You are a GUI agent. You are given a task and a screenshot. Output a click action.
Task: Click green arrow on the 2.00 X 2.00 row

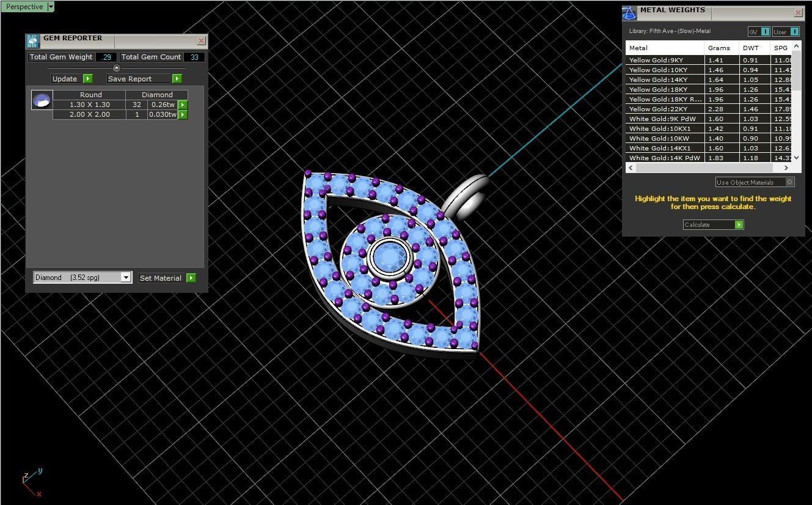(182, 115)
